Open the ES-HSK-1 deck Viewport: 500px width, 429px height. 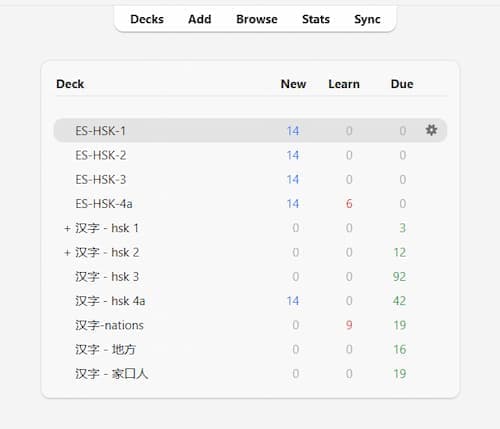100,131
